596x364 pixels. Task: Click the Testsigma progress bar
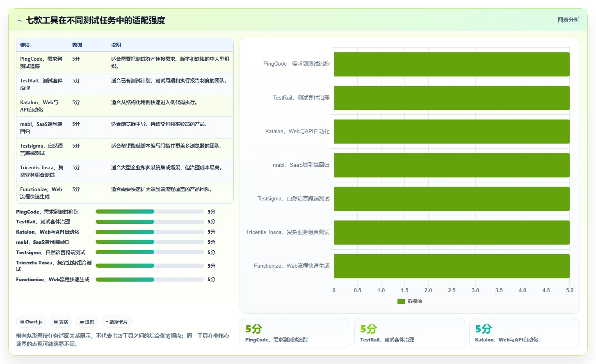pos(150,252)
